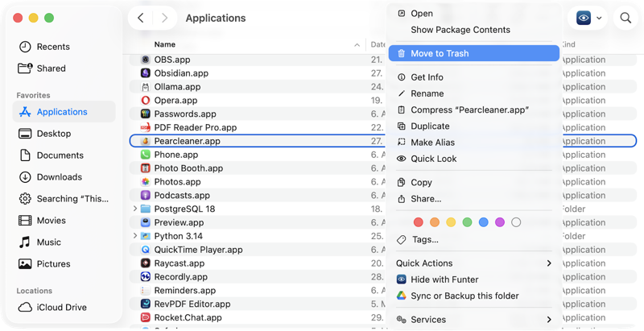Apply the red tag color
Screen dimensions: 644x331
point(418,222)
